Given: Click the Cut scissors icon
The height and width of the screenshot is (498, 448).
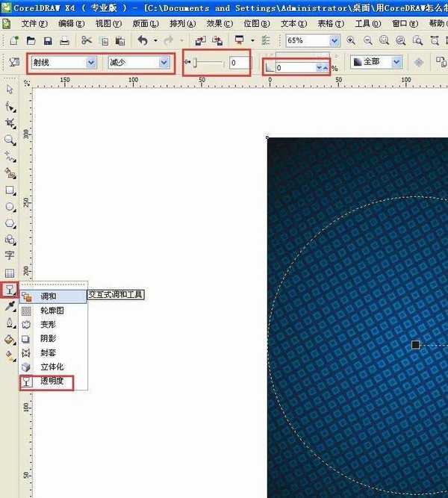Looking at the screenshot, I should tap(87, 40).
